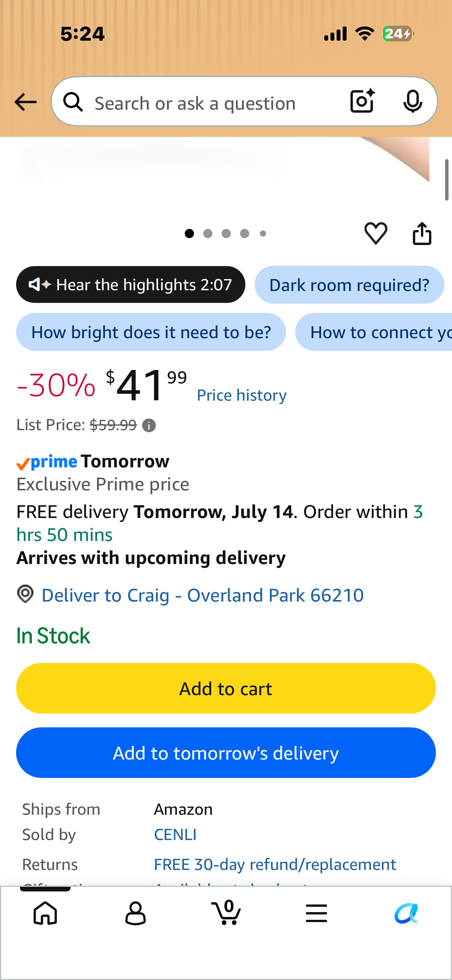
Task: Tap the List Price info icon
Action: click(149, 425)
